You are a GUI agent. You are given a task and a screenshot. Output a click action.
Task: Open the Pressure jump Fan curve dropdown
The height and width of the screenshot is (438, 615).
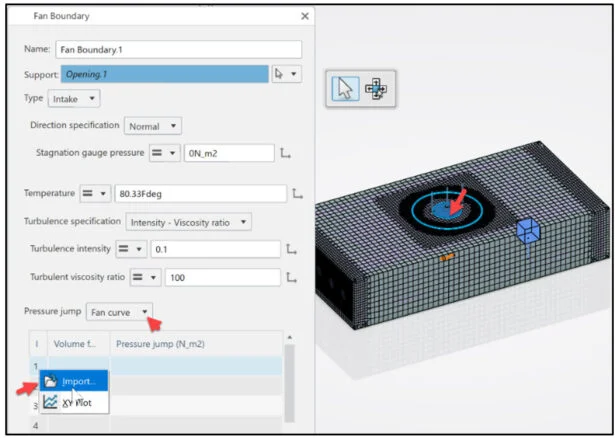pyautogui.click(x=119, y=312)
